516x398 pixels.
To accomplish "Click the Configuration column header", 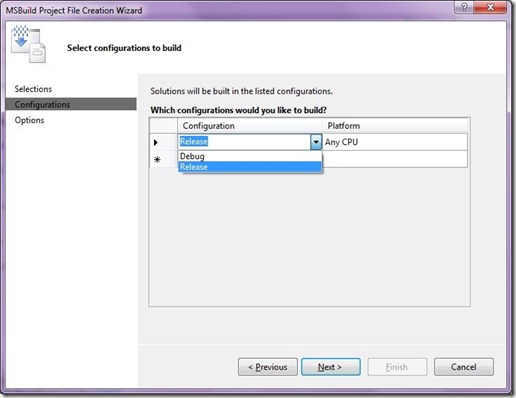I will (250, 126).
